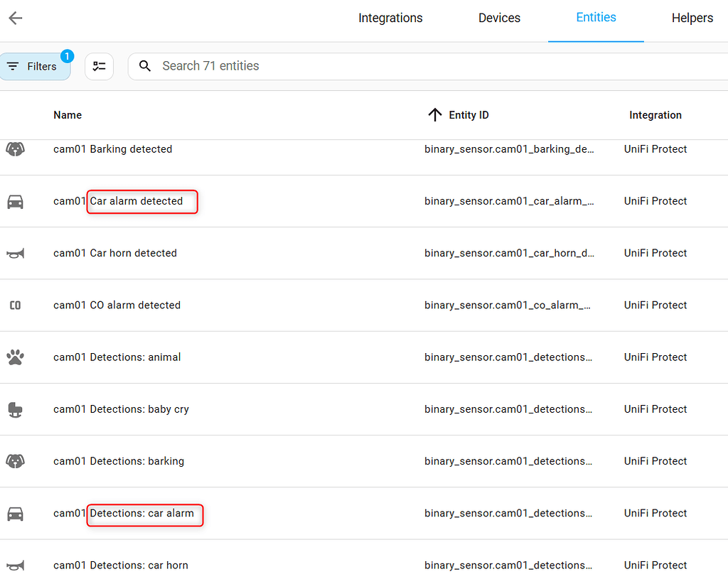Click the CO icon for CO alarm detected

coord(16,305)
